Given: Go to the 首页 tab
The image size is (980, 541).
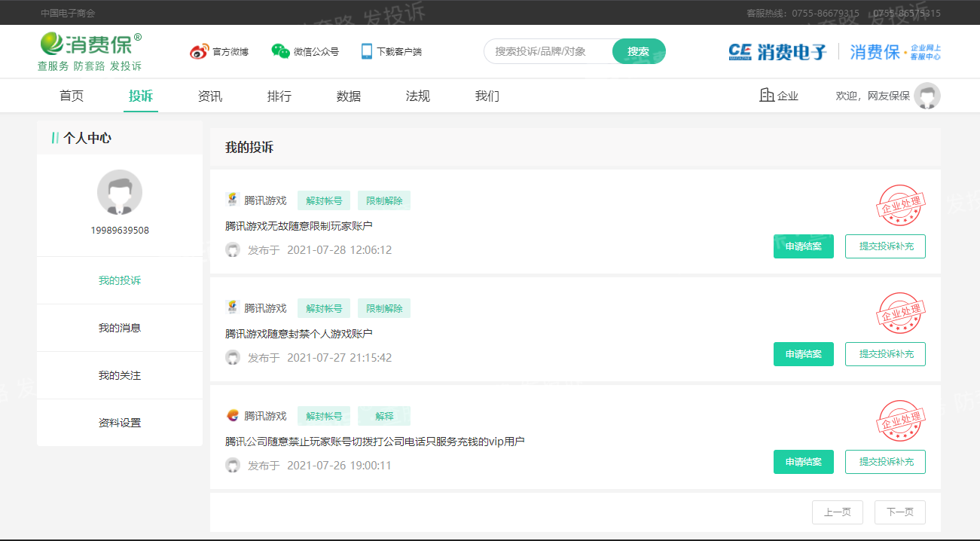Looking at the screenshot, I should pos(72,96).
